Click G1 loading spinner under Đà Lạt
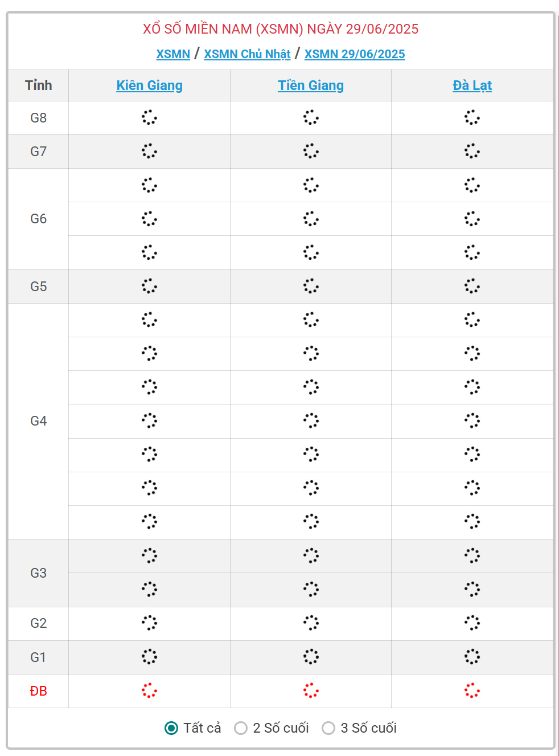Image resolution: width=559 pixels, height=756 pixels. pyautogui.click(x=472, y=657)
